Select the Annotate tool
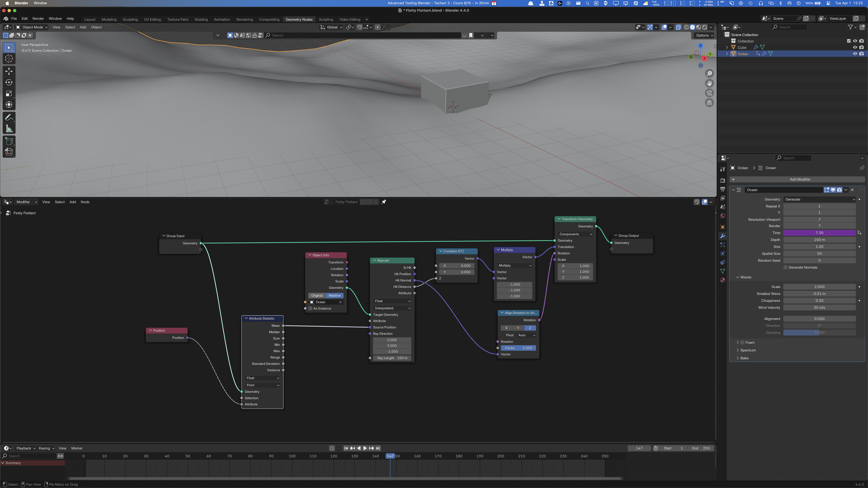Screen dimensions: 868x488 coord(9,117)
